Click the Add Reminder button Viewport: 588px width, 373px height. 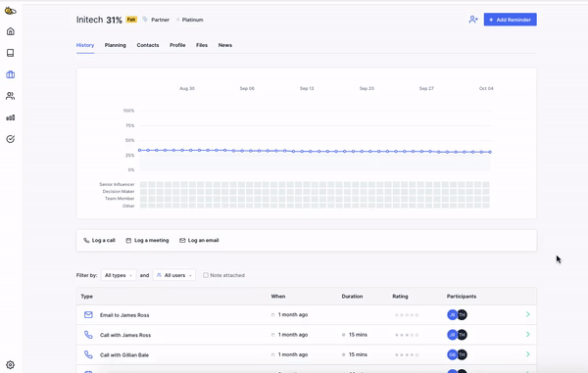click(x=510, y=20)
